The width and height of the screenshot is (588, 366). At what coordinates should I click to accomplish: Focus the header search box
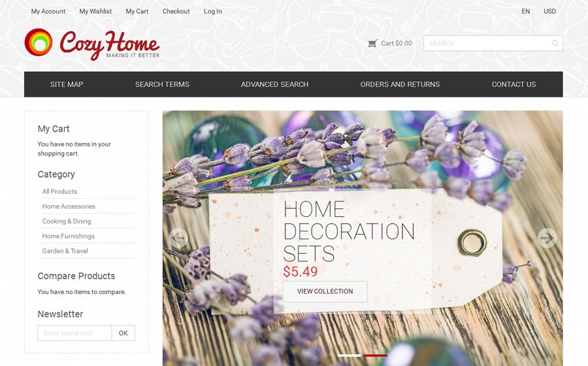click(x=493, y=43)
